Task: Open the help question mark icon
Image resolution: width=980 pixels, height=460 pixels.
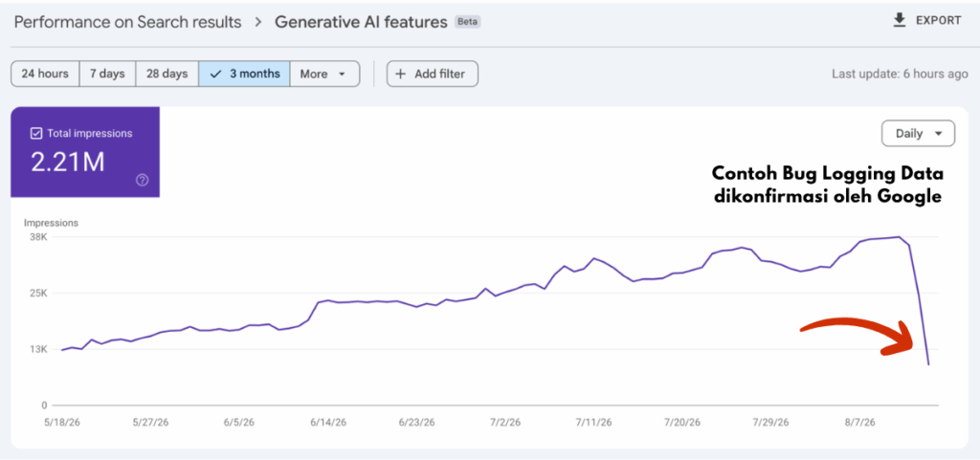Action: (143, 181)
